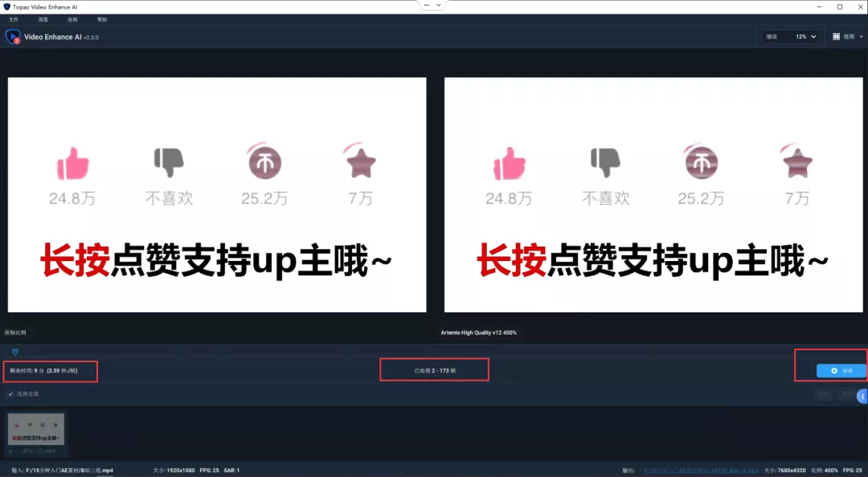Click the Topaz icon in title bar

(7, 6)
